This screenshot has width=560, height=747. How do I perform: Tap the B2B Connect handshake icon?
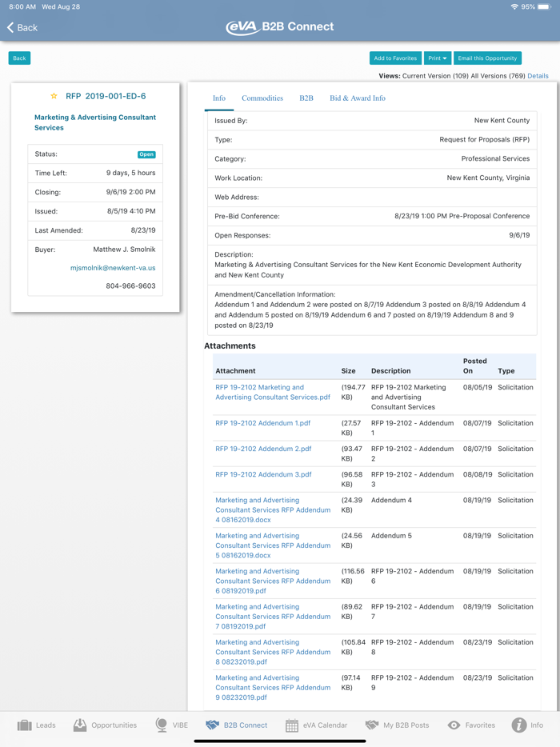213,725
